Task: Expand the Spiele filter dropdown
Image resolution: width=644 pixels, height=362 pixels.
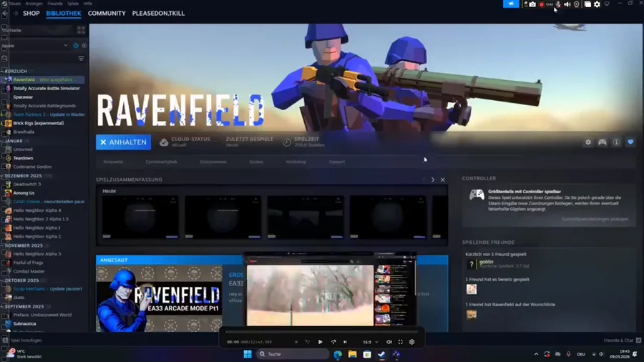Action: point(66,46)
